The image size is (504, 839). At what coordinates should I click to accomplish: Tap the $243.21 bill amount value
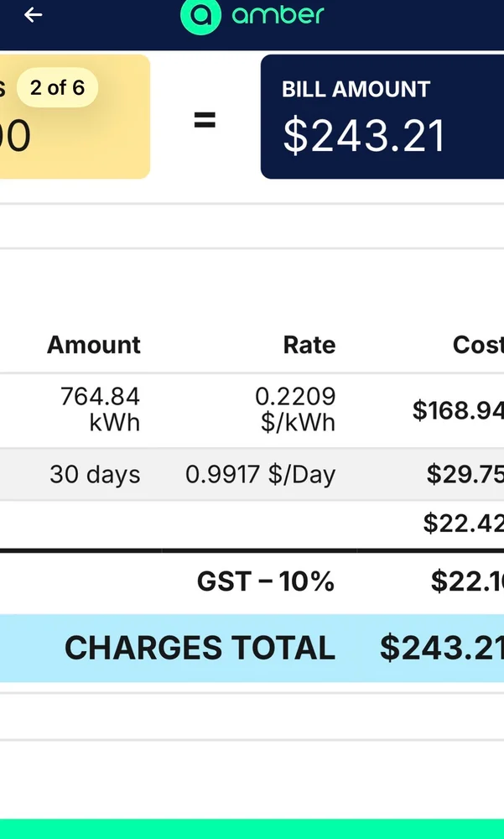coord(364,136)
